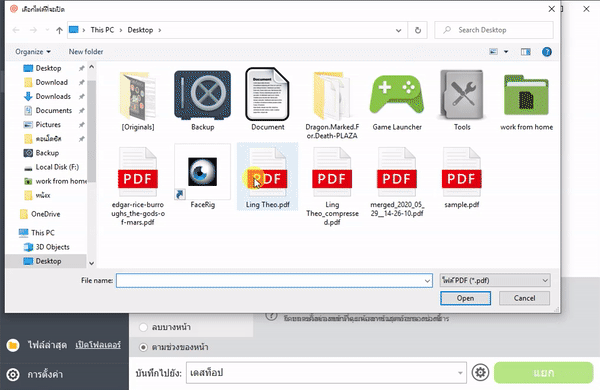
Task: Click the green แยก split button
Action: point(543,372)
